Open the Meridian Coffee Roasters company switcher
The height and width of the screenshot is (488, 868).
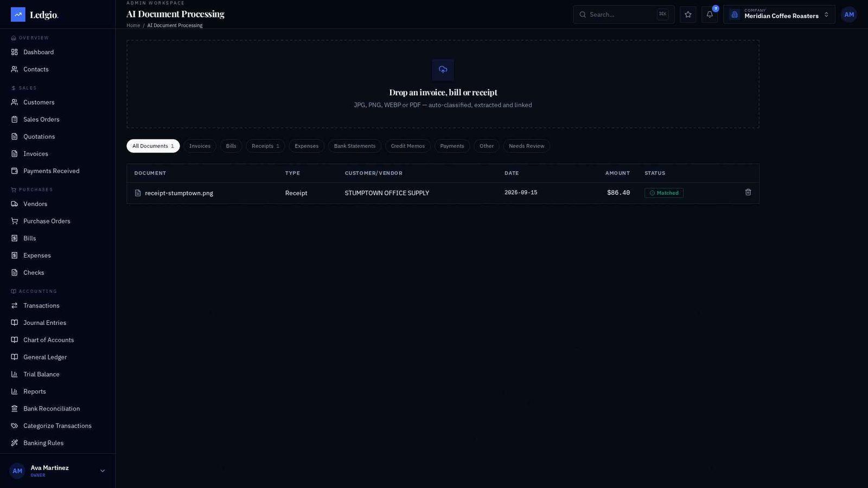[x=779, y=15]
